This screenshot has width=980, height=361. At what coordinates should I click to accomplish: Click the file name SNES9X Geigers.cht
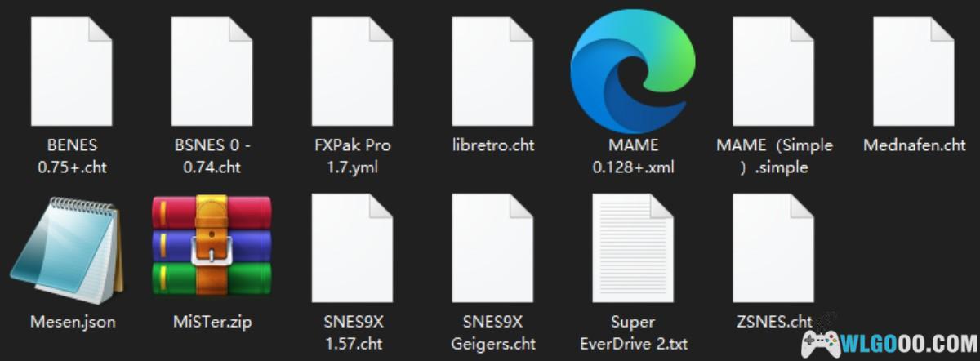(493, 332)
